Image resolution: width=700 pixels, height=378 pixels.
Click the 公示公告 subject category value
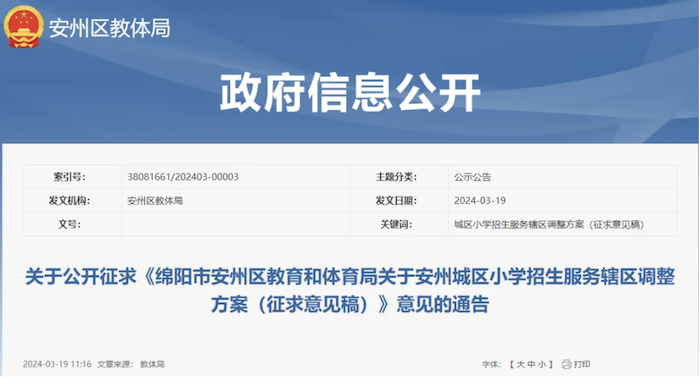tap(472, 177)
